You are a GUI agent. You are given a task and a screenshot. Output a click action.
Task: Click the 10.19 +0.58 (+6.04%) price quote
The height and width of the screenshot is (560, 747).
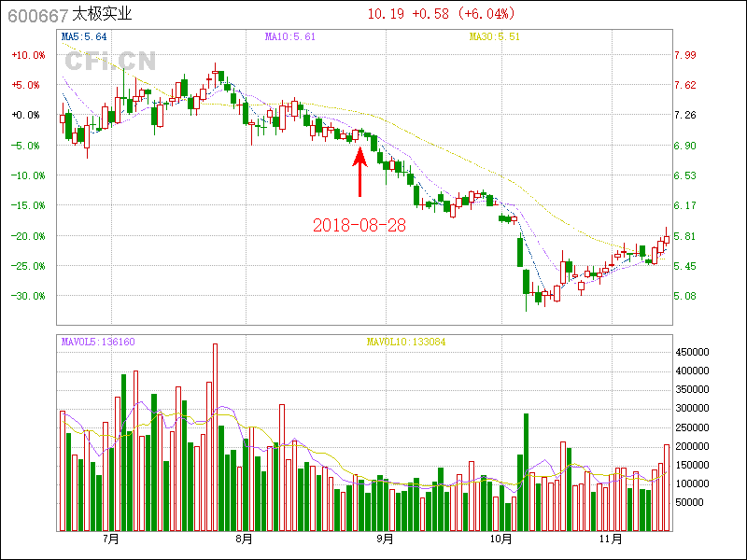pyautogui.click(x=441, y=14)
